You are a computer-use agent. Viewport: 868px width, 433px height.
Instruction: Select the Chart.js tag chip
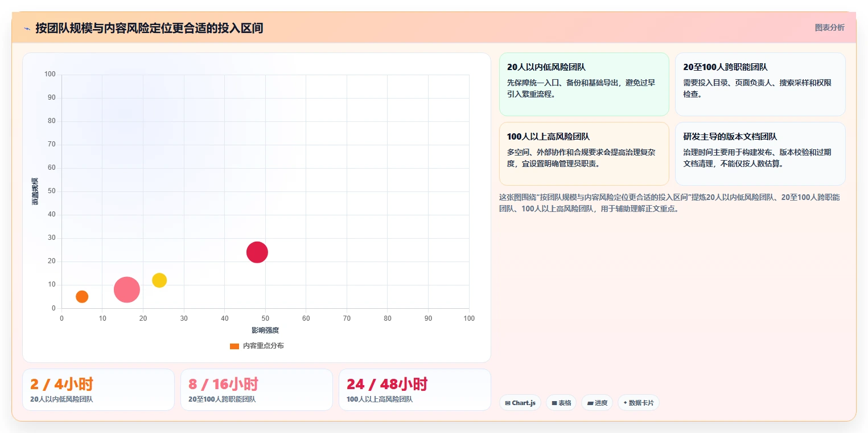click(520, 403)
